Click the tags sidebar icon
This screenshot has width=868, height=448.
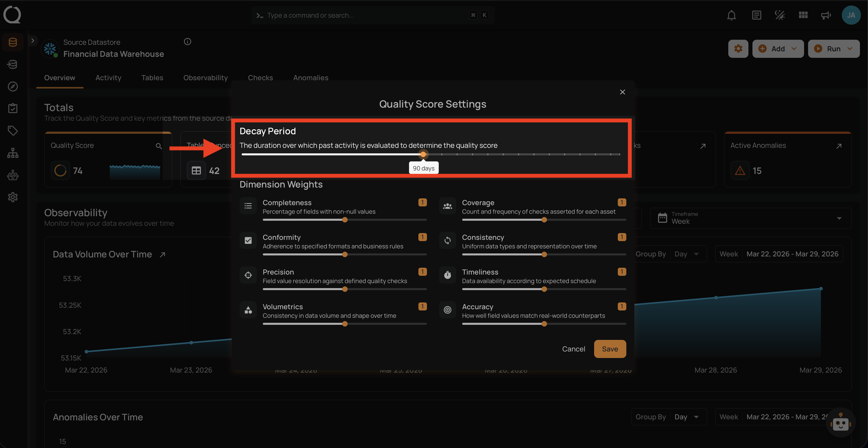pos(13,130)
